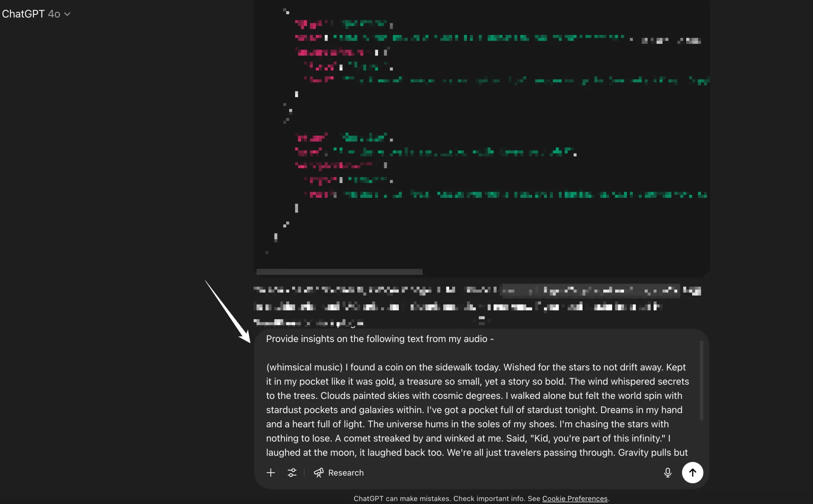Click the 'Kid, you're part of this infinity' quote
Screen dimensions: 813x504
(598, 438)
